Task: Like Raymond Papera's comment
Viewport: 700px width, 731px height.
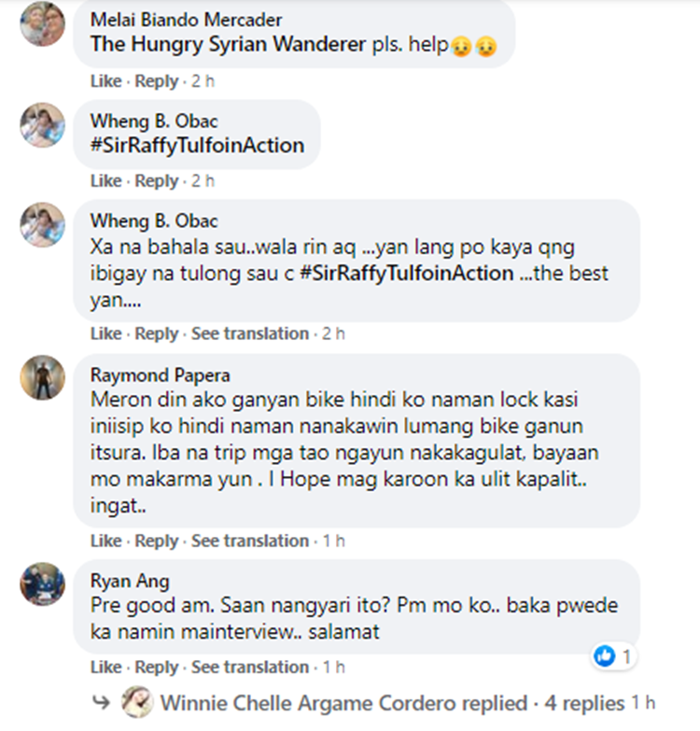Action: click(105, 541)
